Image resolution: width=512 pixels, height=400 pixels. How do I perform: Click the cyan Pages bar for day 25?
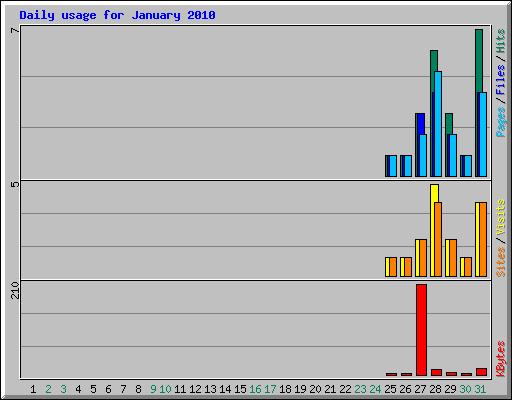[x=393, y=166]
